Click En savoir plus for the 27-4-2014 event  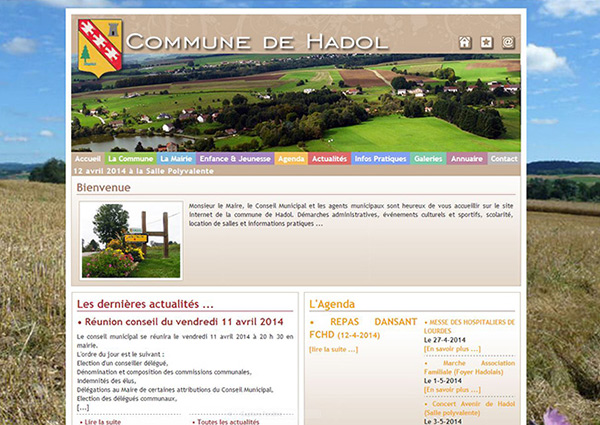point(452,349)
